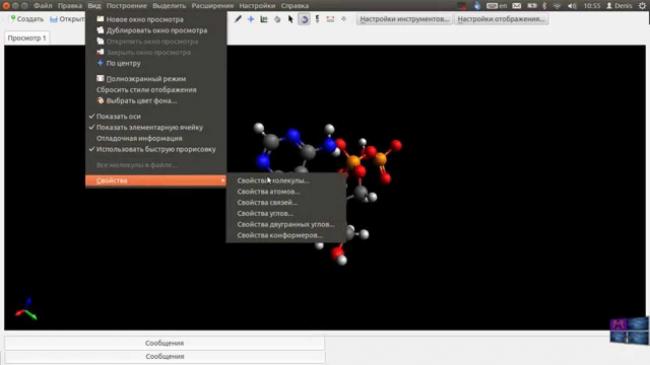Viewport: 650px width, 365px height.
Task: Select the Manipulate hand tool
Action: pyautogui.click(x=277, y=19)
